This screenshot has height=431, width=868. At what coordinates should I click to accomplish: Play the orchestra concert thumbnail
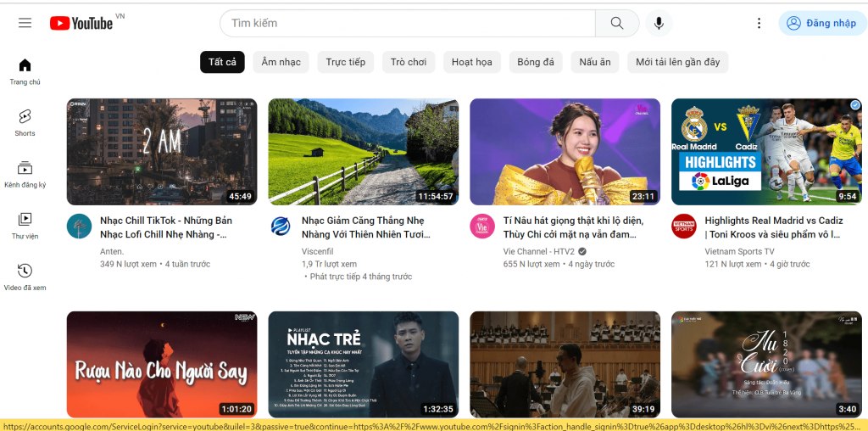(x=565, y=365)
